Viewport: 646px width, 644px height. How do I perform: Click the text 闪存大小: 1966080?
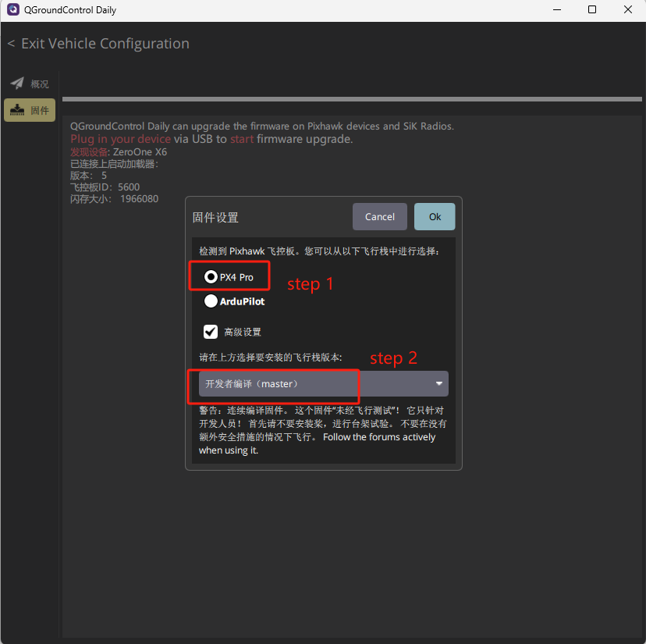tap(114, 199)
